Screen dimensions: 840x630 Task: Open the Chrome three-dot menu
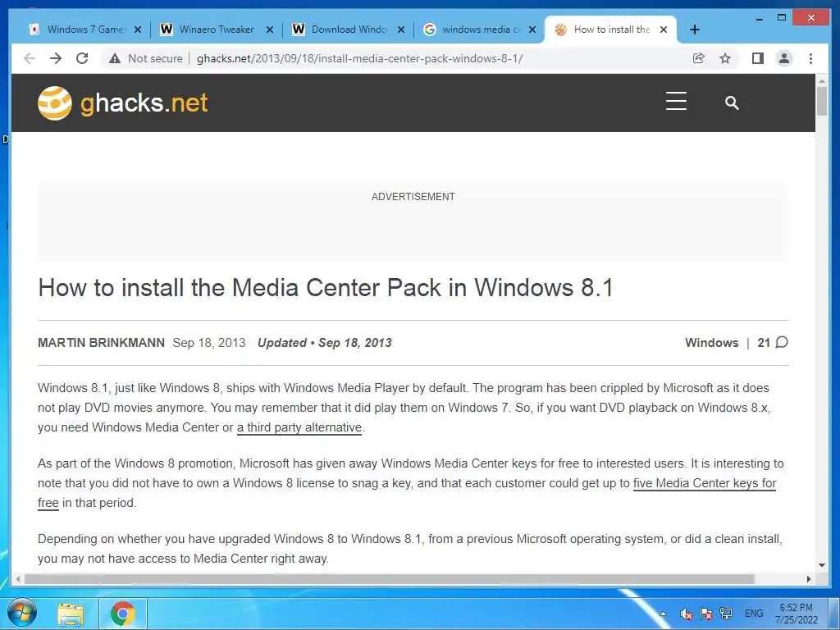(810, 58)
